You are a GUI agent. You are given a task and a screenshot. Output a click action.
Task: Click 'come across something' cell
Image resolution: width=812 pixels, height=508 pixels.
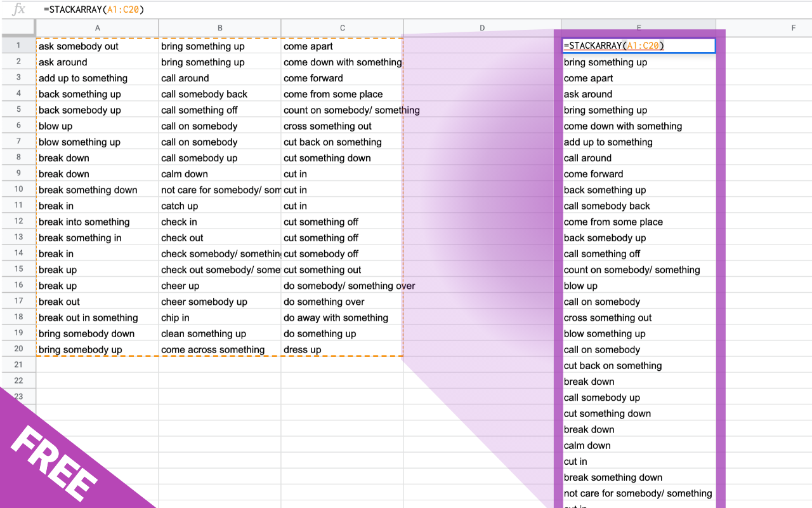click(x=219, y=349)
